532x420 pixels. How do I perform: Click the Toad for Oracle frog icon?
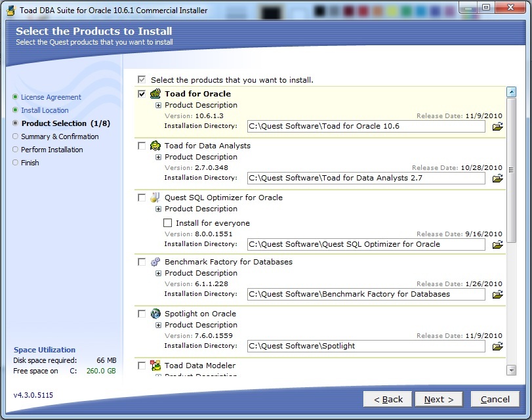point(155,94)
